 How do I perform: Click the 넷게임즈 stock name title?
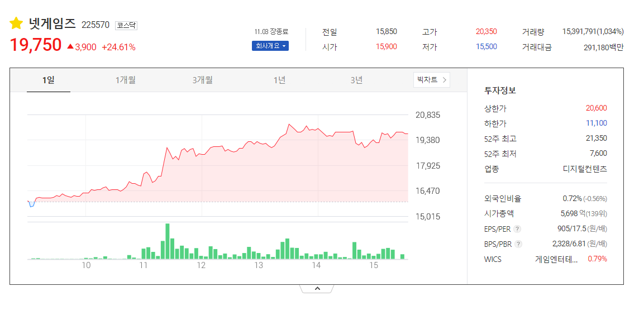[52, 23]
